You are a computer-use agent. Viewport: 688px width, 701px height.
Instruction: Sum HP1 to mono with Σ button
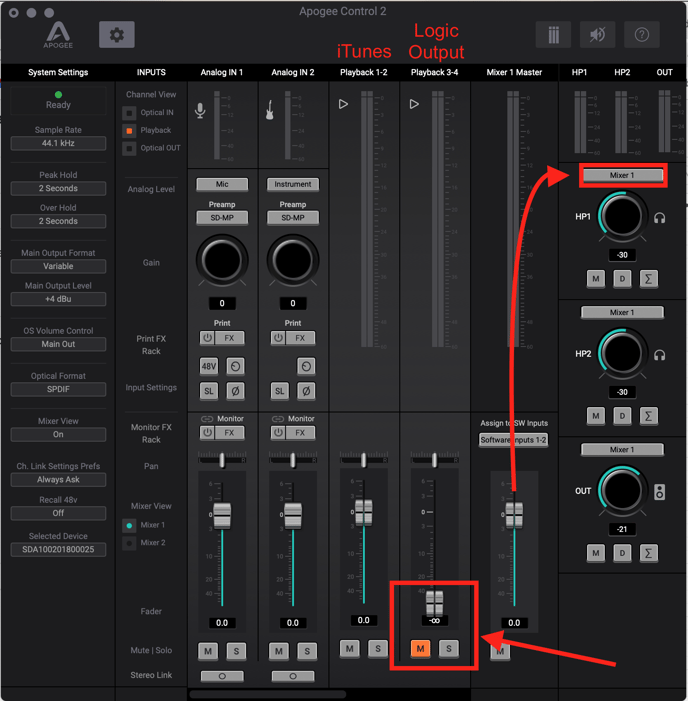tap(649, 279)
